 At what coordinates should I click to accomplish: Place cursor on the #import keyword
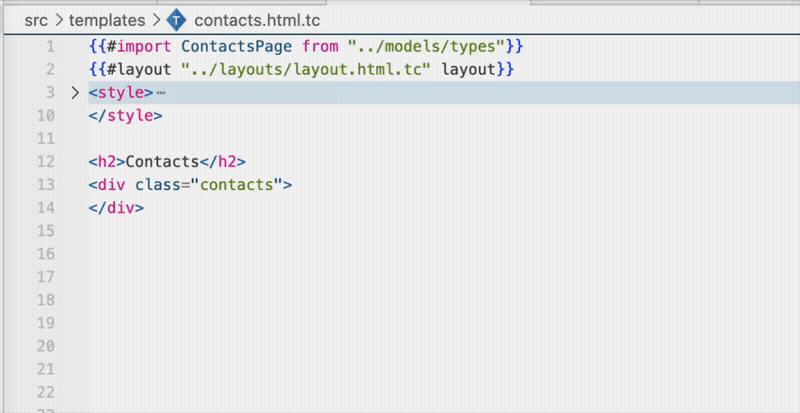[x=139, y=47]
